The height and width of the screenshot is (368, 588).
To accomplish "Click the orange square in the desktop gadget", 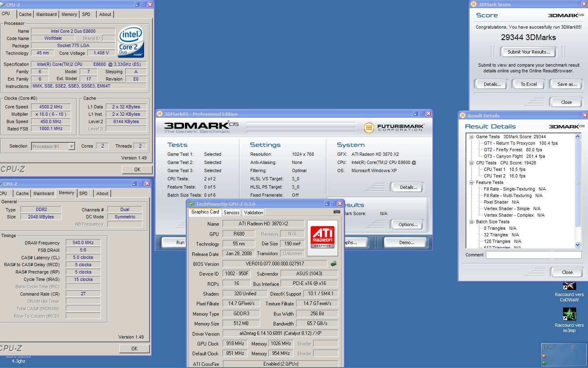I will [543, 356].
